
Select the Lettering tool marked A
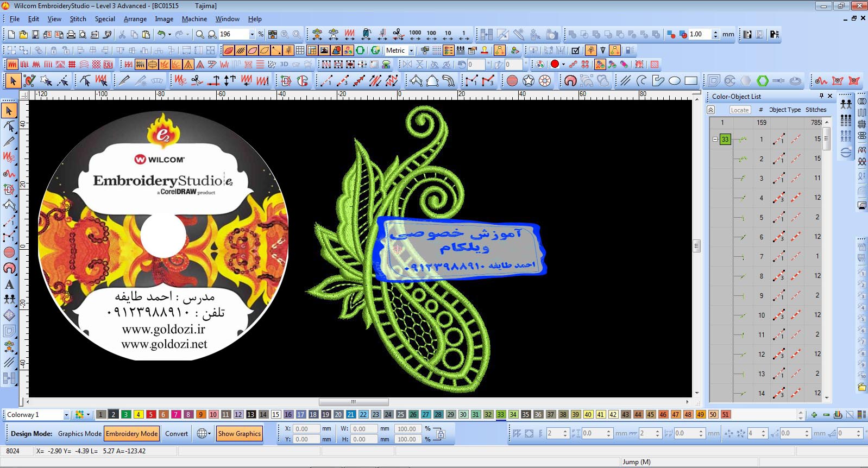(9, 284)
